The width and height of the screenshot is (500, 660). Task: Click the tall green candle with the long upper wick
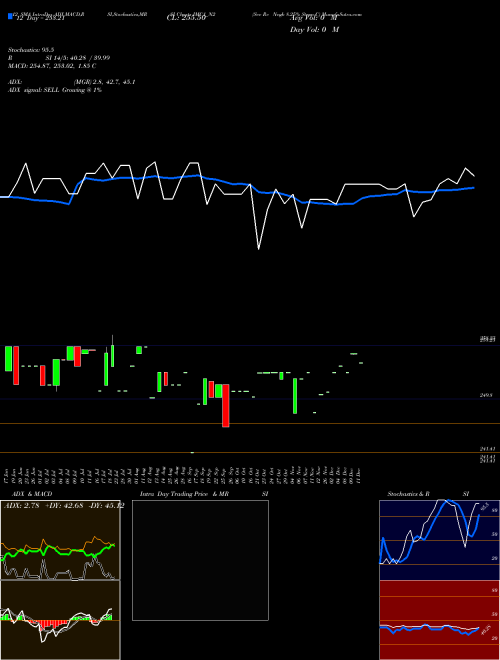[112, 357]
